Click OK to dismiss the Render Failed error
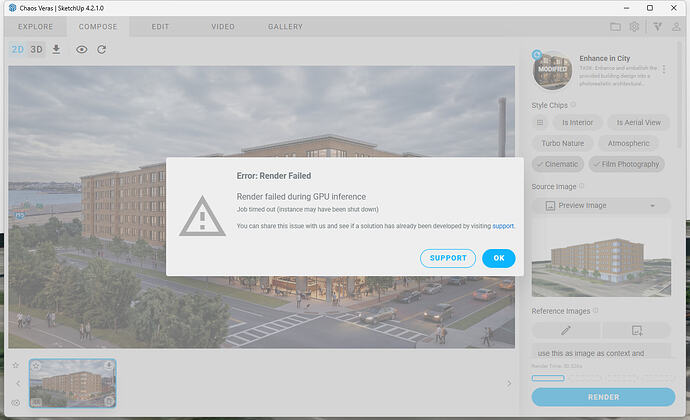 (499, 258)
